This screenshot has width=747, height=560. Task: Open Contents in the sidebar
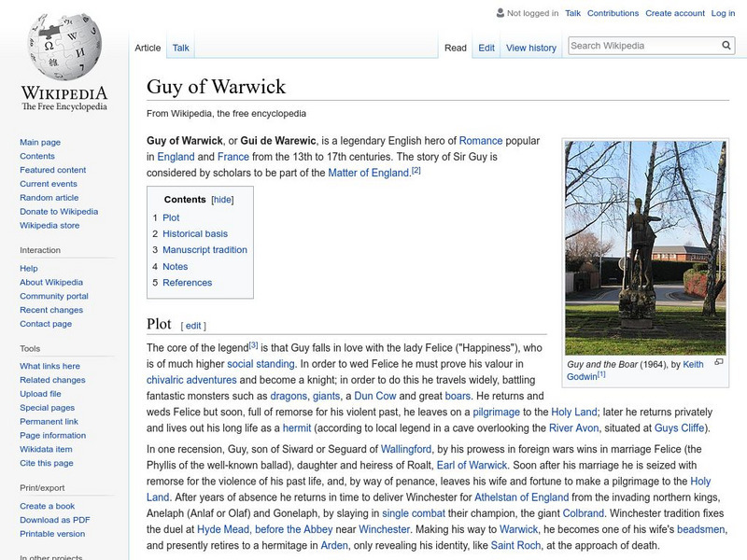pos(37,156)
